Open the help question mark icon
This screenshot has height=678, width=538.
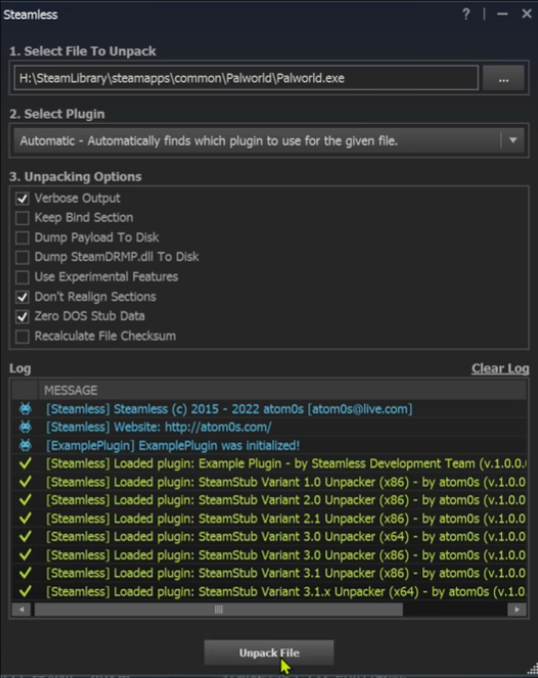tap(466, 14)
